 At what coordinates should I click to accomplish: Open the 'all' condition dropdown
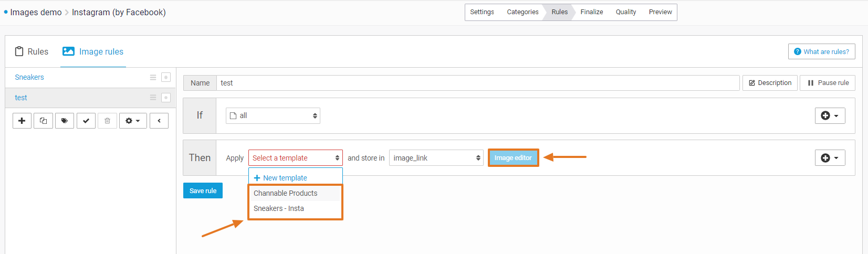273,115
